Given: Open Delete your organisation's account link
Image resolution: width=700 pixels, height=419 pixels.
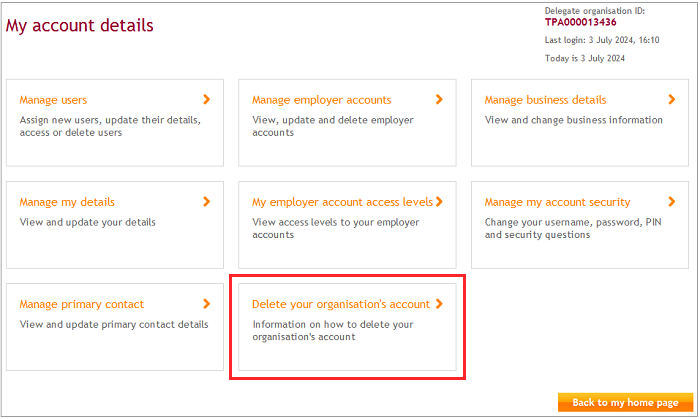Looking at the screenshot, I should click(x=340, y=304).
